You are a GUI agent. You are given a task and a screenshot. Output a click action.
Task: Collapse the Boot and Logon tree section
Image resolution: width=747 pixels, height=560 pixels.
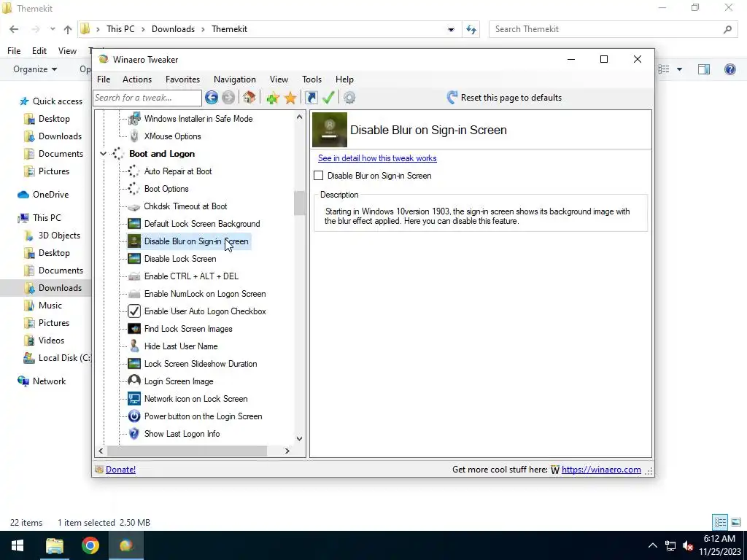(103, 154)
